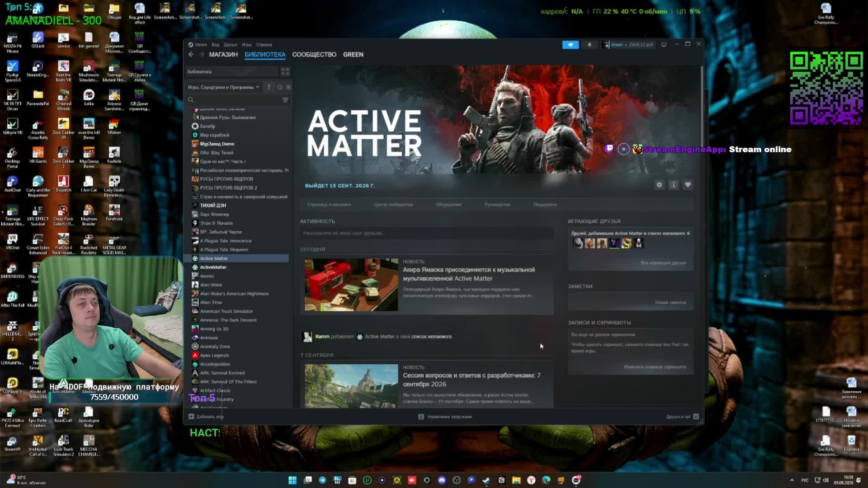
Task: Add Active Matter to favorites
Action: tap(688, 185)
